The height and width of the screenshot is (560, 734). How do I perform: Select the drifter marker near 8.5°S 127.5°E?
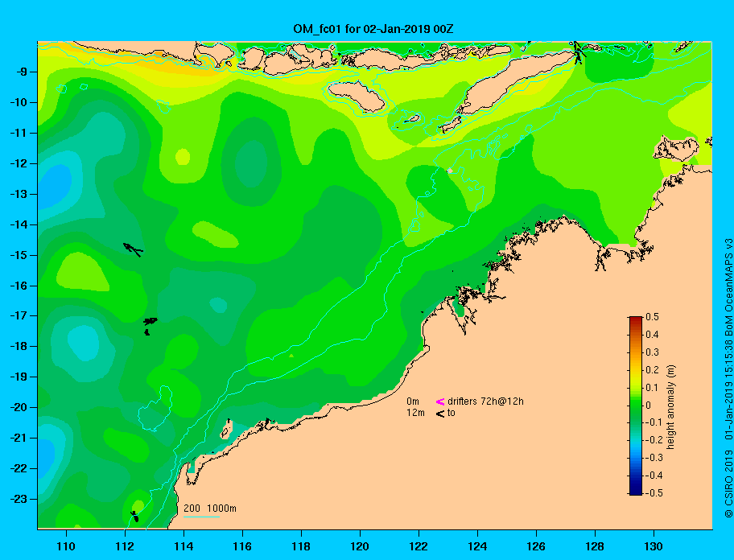click(578, 52)
